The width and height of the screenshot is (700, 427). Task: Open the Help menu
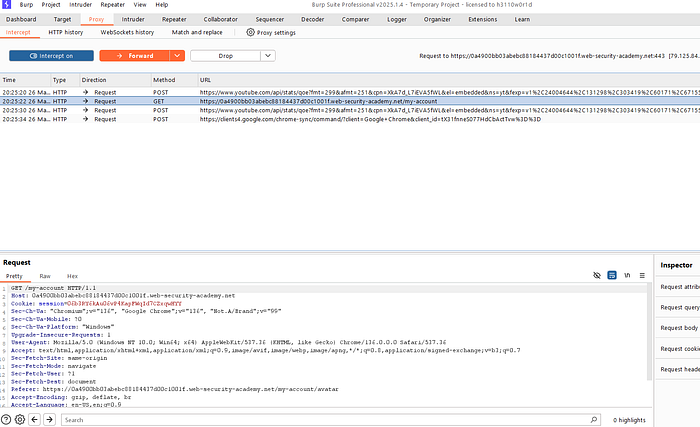coord(162,4)
